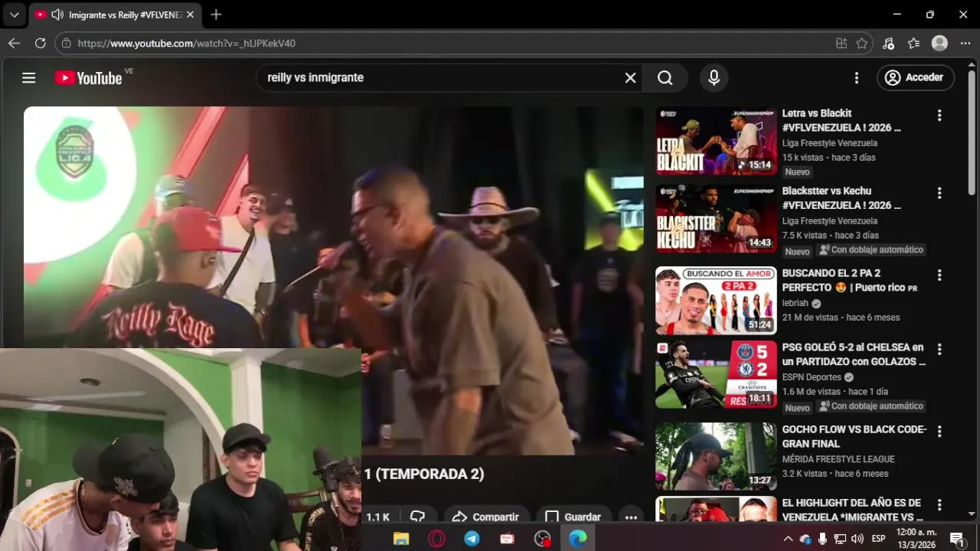Open red TV app in taskbar
Viewport: 980px width, 551px height.
pos(507,539)
